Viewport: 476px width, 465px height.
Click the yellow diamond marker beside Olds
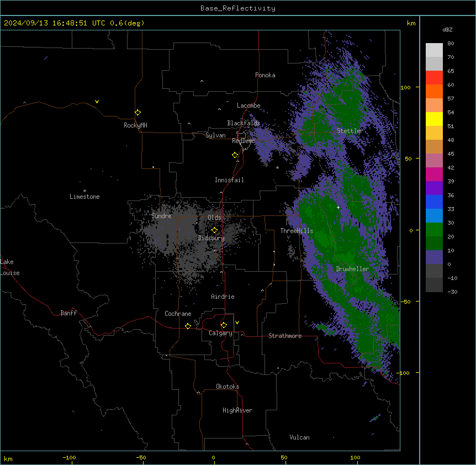pos(214,230)
